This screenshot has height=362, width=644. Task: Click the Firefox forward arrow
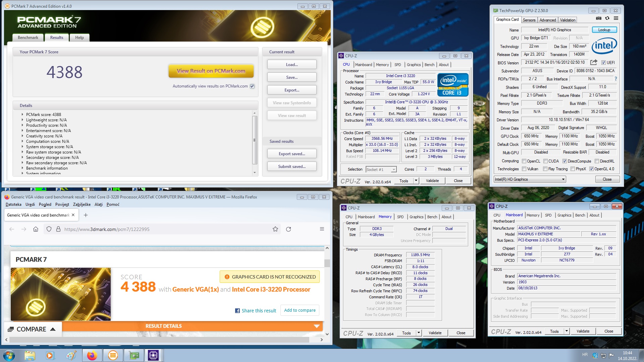point(24,229)
